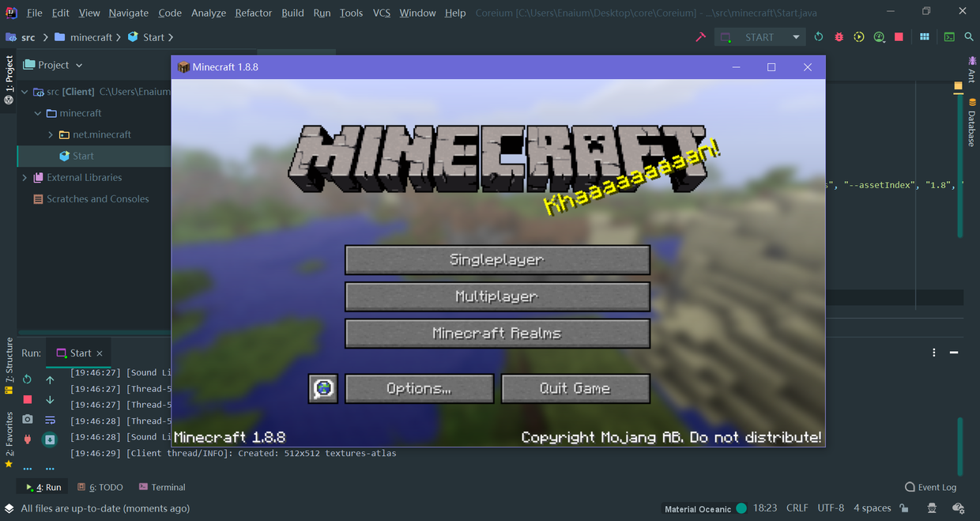This screenshot has height=521, width=980.
Task: Open the Ant tool window
Action: pos(972,70)
